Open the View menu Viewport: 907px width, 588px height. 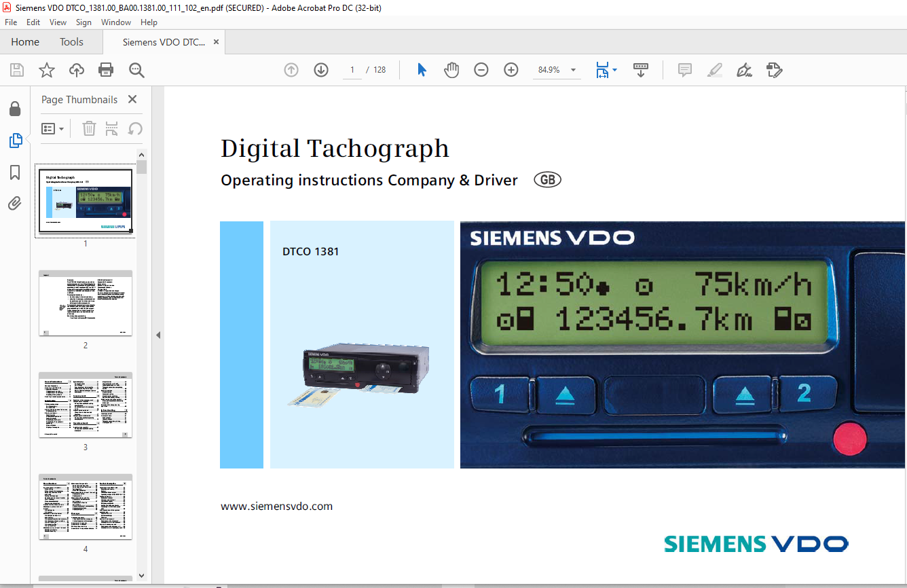pyautogui.click(x=58, y=22)
